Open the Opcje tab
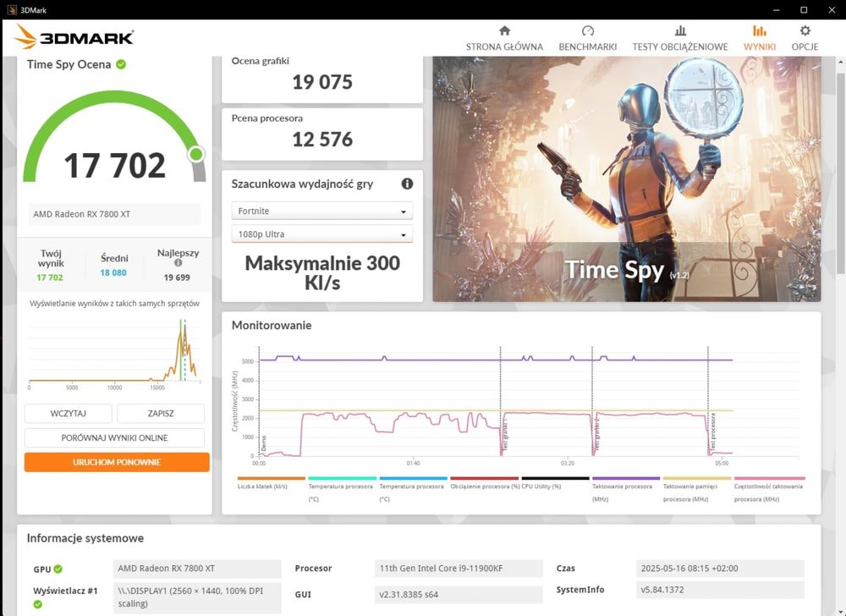Image resolution: width=846 pixels, height=616 pixels. pyautogui.click(x=805, y=38)
